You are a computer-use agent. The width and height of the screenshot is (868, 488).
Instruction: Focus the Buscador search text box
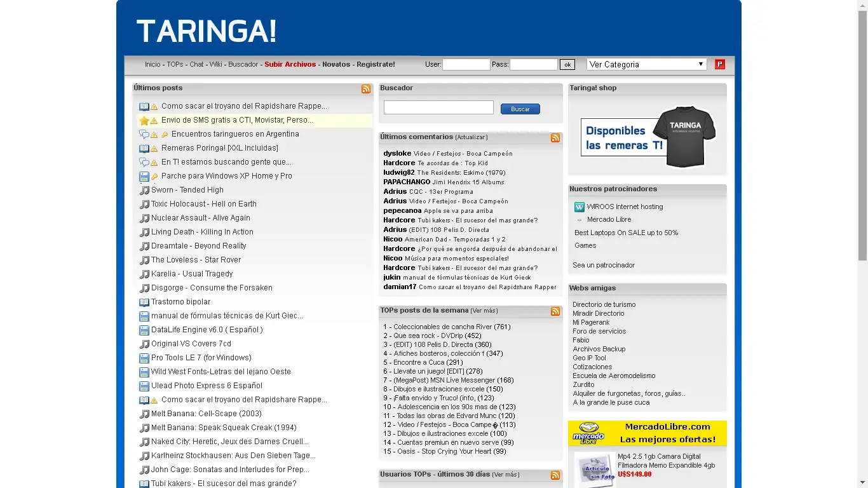point(438,107)
